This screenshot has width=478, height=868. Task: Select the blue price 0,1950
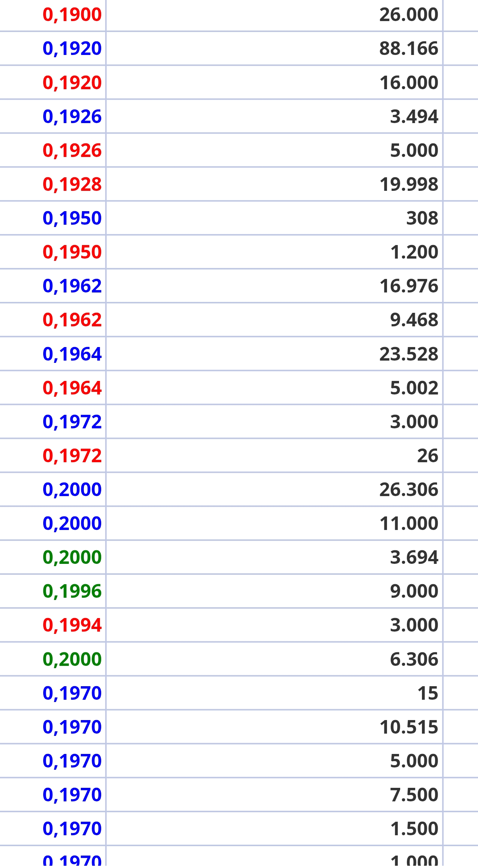point(72,218)
